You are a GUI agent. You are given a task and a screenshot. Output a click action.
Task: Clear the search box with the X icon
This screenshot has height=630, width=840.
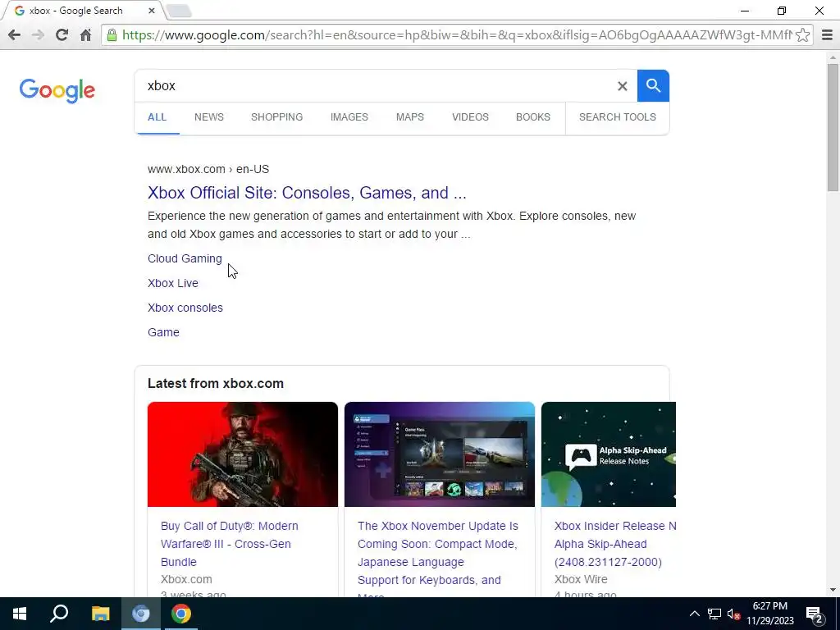point(622,85)
